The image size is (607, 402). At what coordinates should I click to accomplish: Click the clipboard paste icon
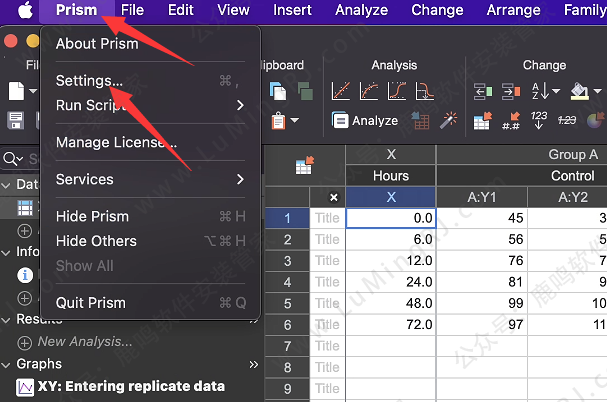277,121
